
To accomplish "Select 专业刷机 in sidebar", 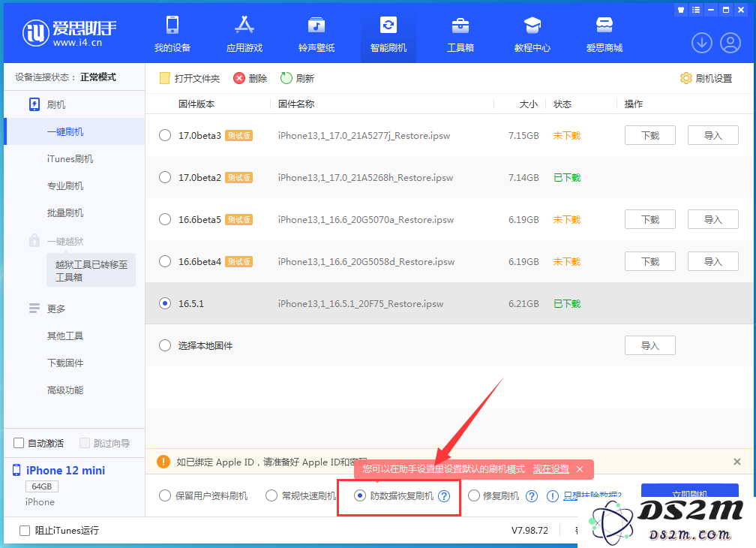I will pos(65,185).
